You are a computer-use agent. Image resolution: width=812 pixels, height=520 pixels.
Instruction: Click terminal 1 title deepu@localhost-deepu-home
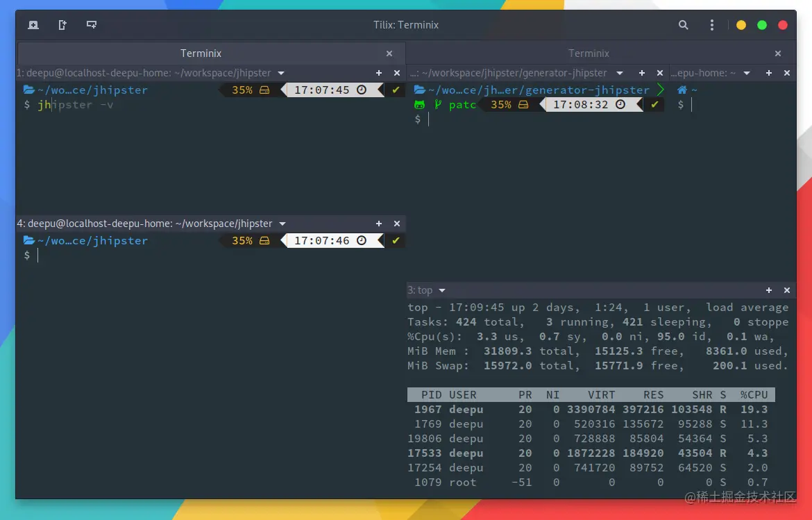(x=144, y=73)
